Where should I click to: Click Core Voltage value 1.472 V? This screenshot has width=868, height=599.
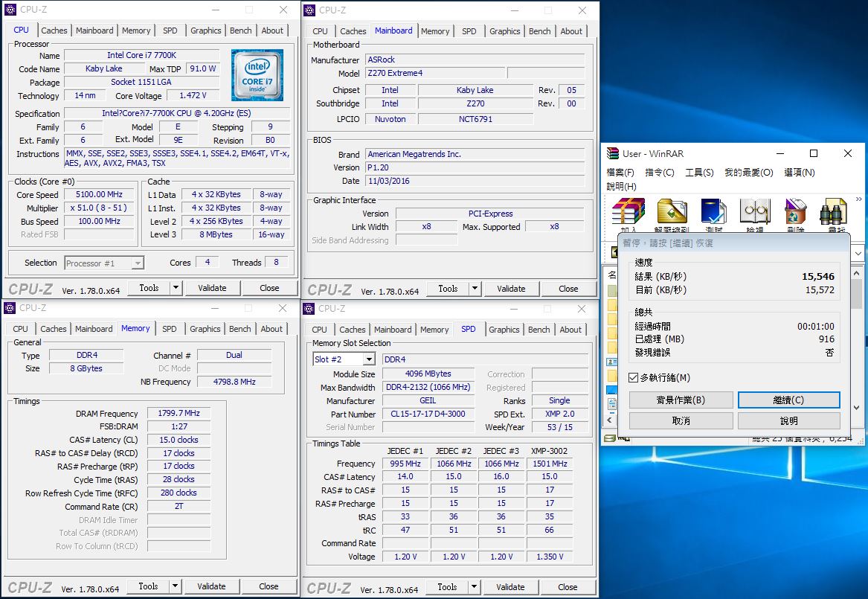193,95
